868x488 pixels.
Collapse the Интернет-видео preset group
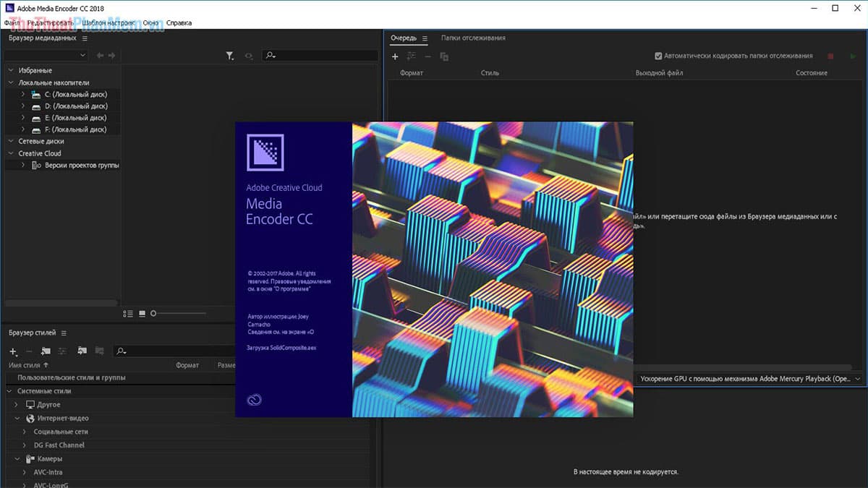[x=17, y=418]
